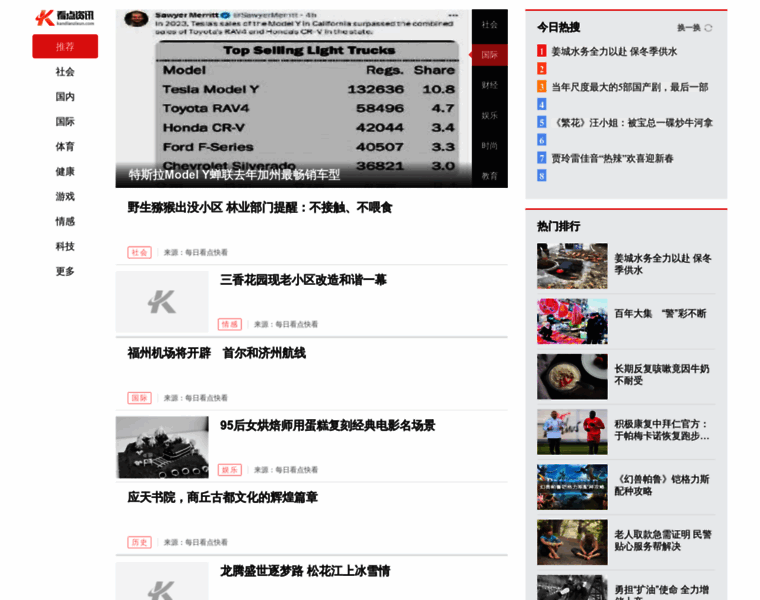The width and height of the screenshot is (760, 600).
Task: Click 换一换 refresh icon in 今日热搜
Action: click(x=708, y=28)
